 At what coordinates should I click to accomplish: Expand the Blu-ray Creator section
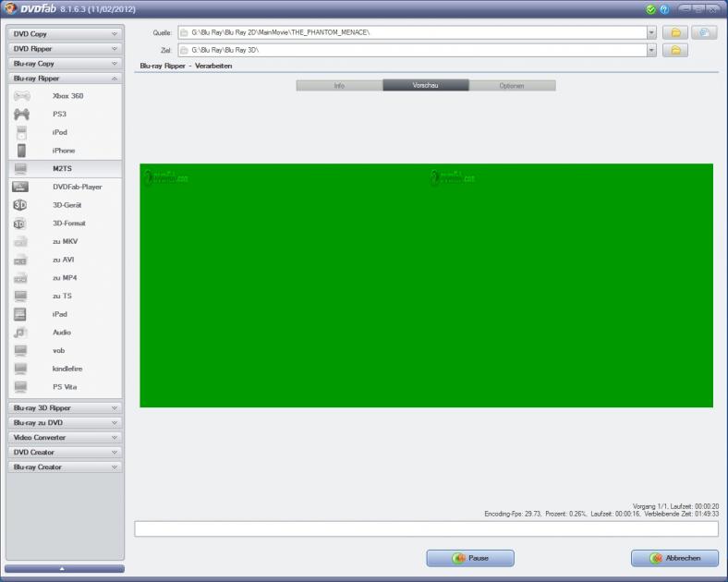[65, 467]
